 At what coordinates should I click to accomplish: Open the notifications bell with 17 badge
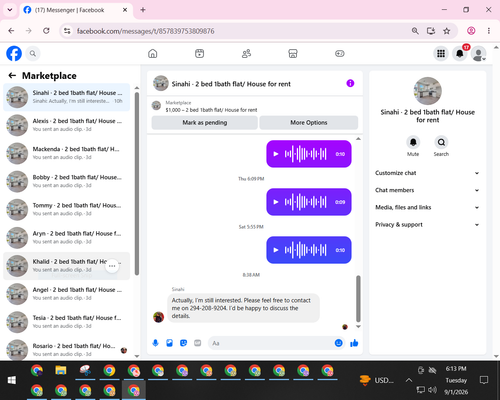pyautogui.click(x=460, y=53)
